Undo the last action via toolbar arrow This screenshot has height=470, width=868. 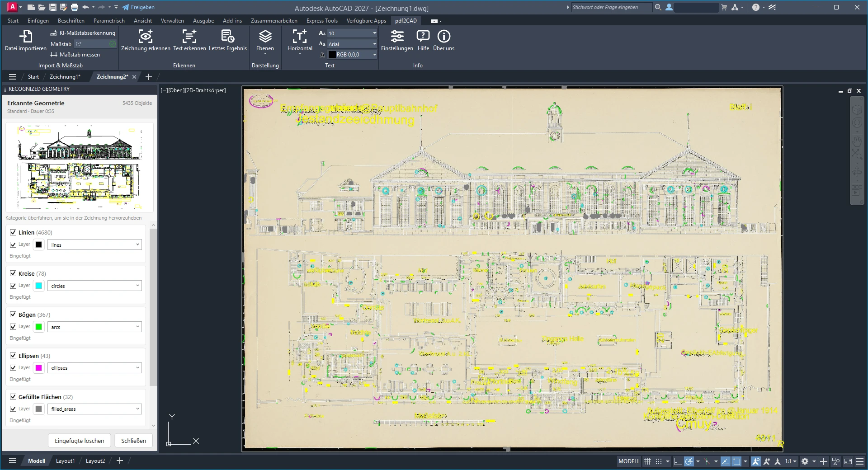pyautogui.click(x=85, y=7)
